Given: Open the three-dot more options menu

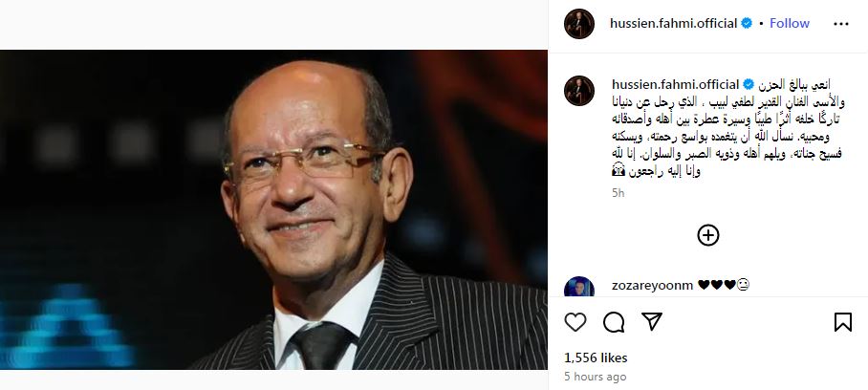Looking at the screenshot, I should (x=841, y=24).
